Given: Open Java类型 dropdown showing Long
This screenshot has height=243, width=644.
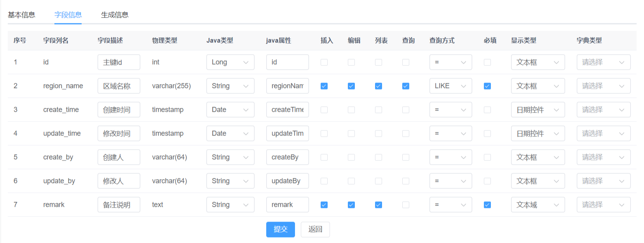Looking at the screenshot, I should click(230, 62).
